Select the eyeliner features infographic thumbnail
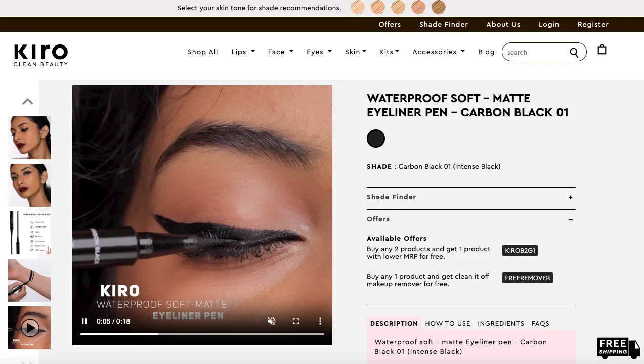Image resolution: width=644 pixels, height=364 pixels. pos(29,233)
